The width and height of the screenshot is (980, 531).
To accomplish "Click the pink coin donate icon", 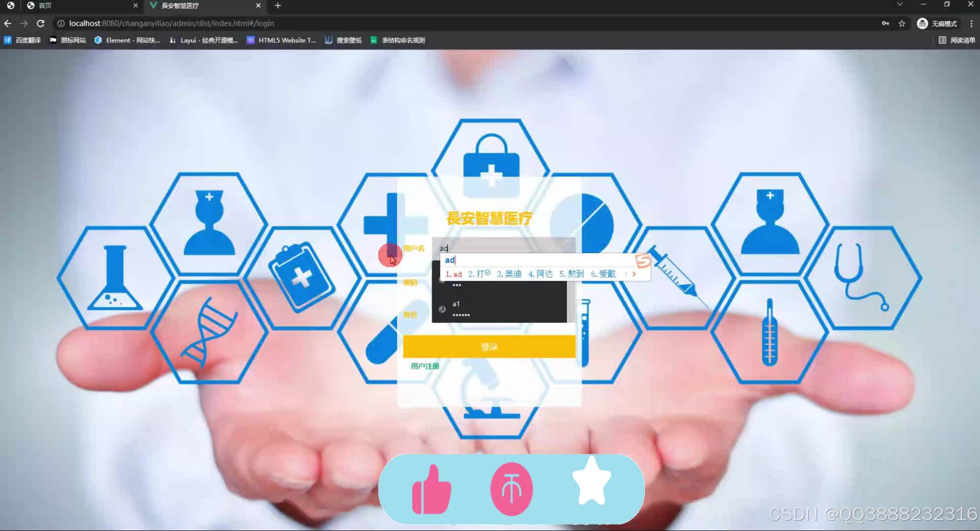I will point(511,489).
